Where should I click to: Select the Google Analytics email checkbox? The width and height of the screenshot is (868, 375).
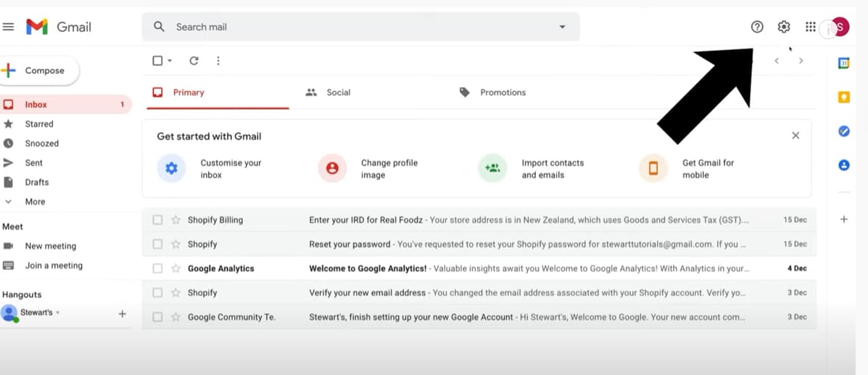click(x=157, y=268)
